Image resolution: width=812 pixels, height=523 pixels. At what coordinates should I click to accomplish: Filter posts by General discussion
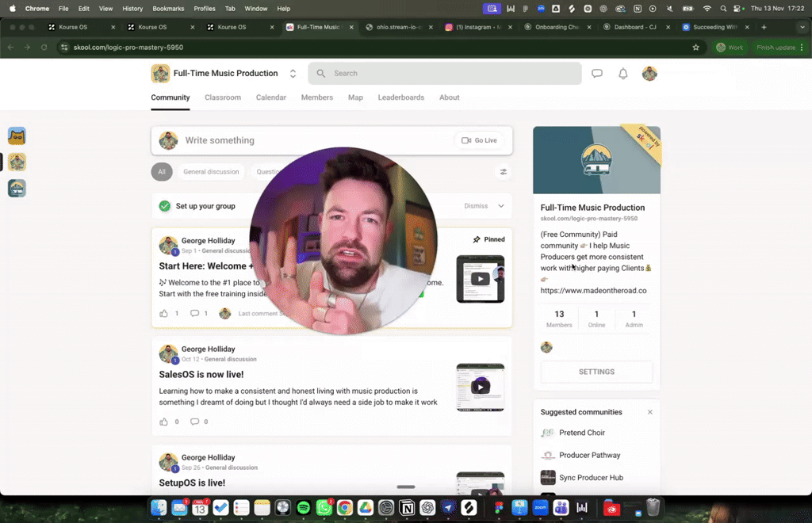(211, 172)
